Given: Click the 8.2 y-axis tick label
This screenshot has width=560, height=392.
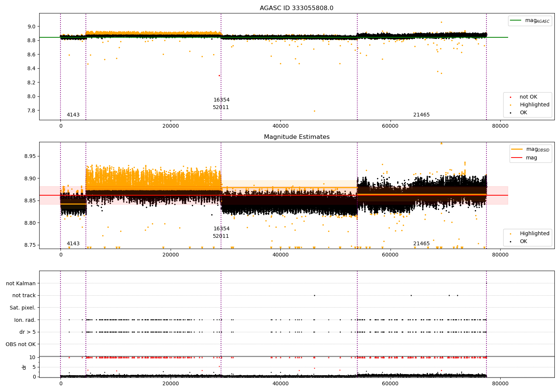Looking at the screenshot, I should pos(31,83).
